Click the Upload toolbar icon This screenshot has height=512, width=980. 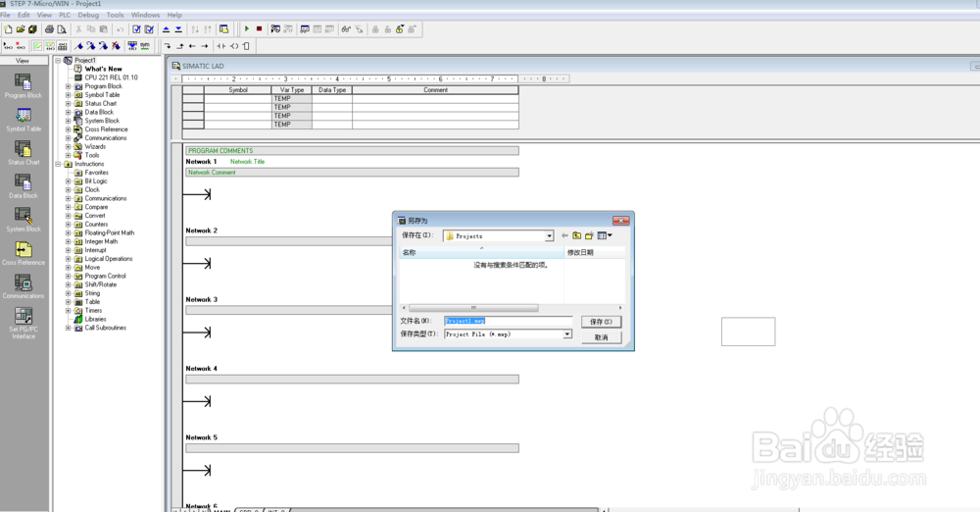click(167, 29)
